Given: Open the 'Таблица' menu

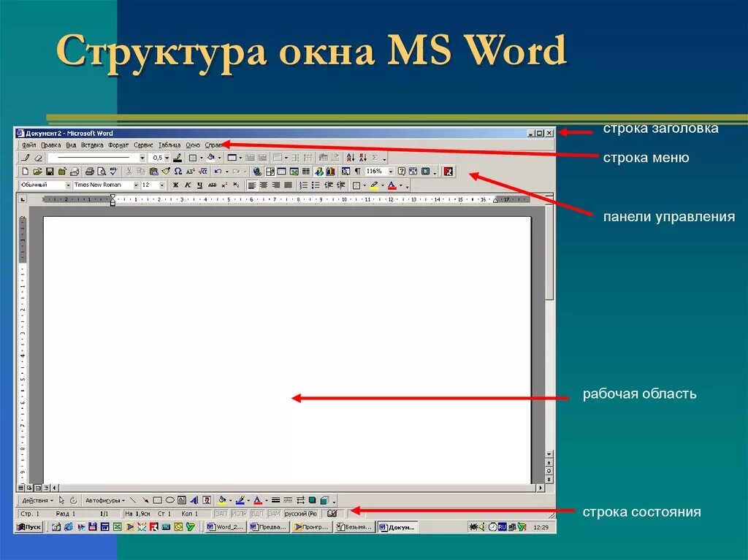Looking at the screenshot, I should click(169, 145).
